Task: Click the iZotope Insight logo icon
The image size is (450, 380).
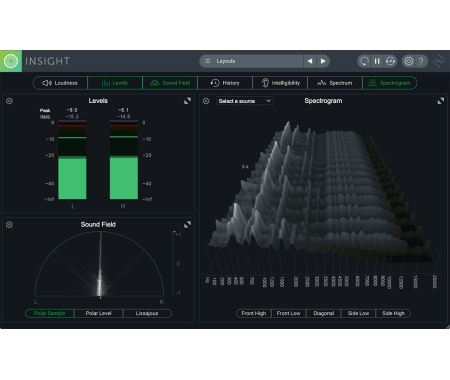Action: tap(11, 61)
